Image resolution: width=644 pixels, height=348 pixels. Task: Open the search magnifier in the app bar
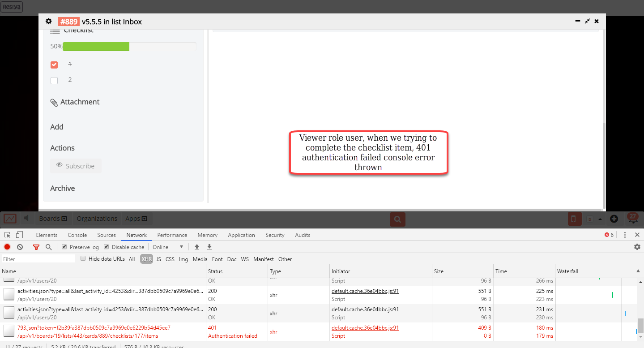click(397, 219)
